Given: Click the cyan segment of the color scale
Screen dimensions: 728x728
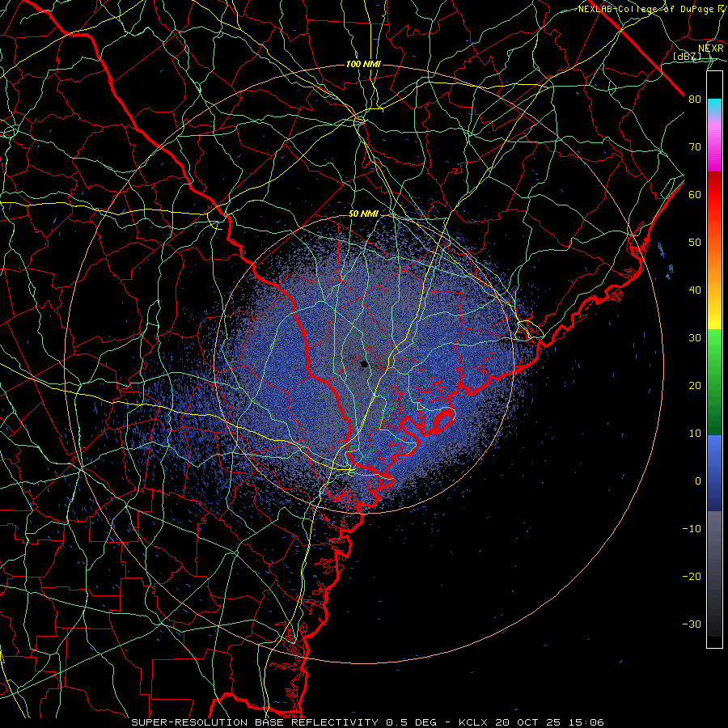Looking at the screenshot, I should 714,106.
